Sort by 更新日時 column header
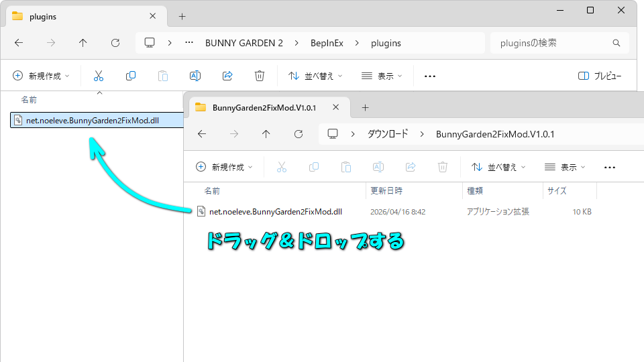 click(386, 191)
